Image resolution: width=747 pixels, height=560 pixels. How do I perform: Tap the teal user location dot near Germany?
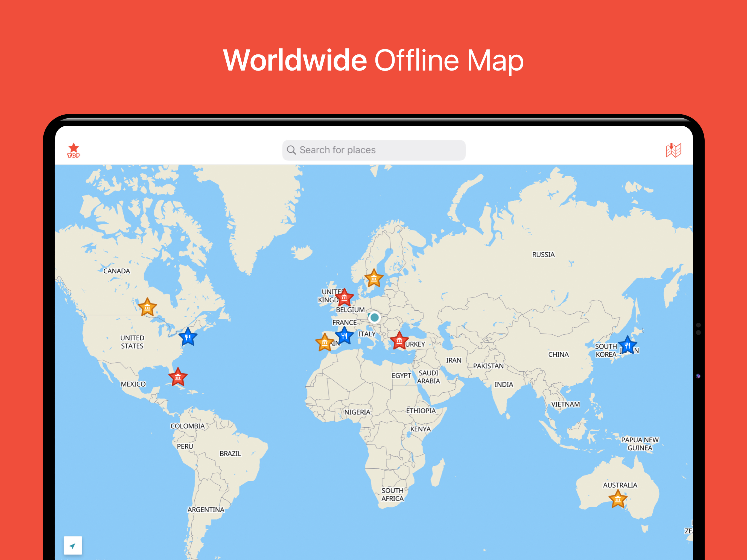(374, 317)
